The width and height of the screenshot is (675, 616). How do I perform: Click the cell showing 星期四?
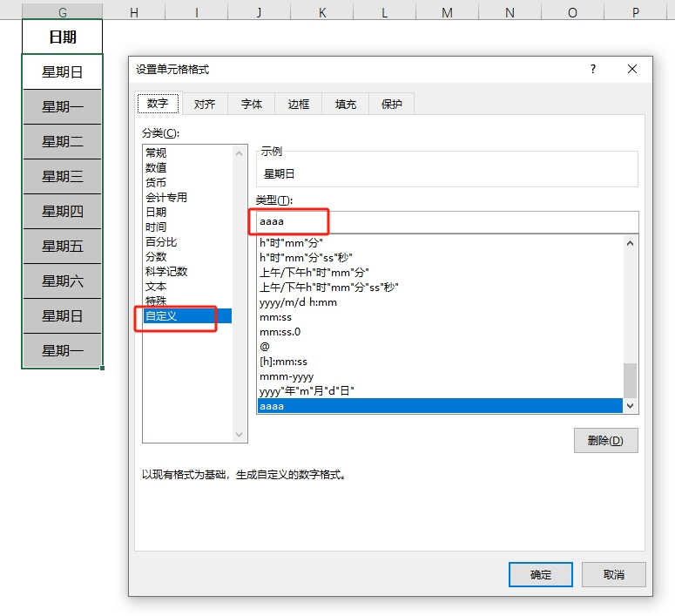click(x=63, y=212)
